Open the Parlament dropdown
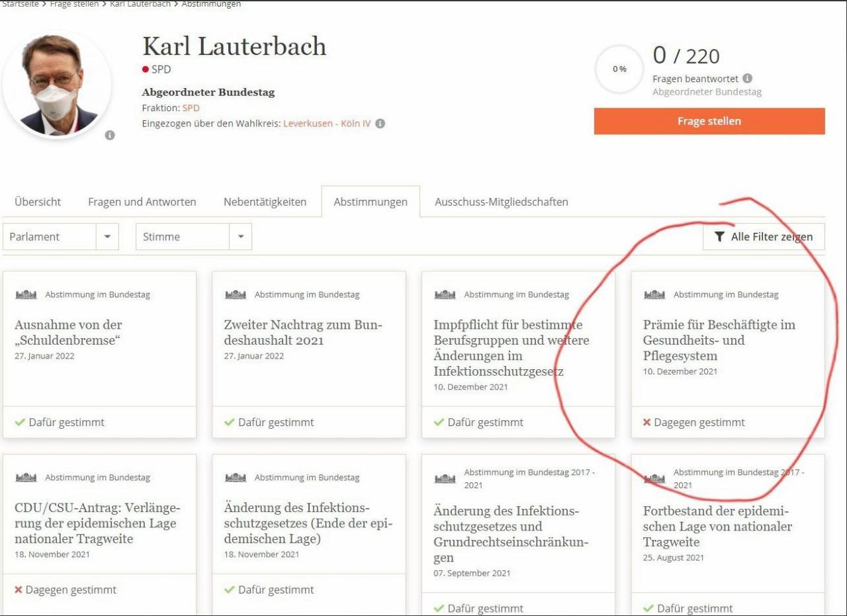 pyautogui.click(x=61, y=237)
